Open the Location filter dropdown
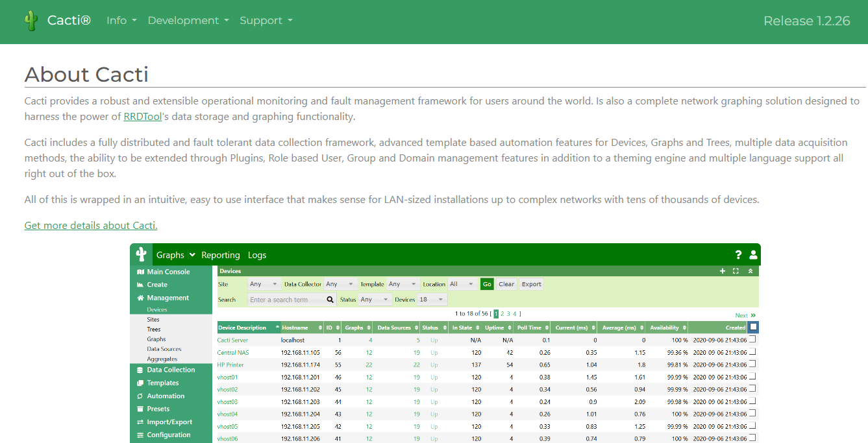 tap(462, 284)
